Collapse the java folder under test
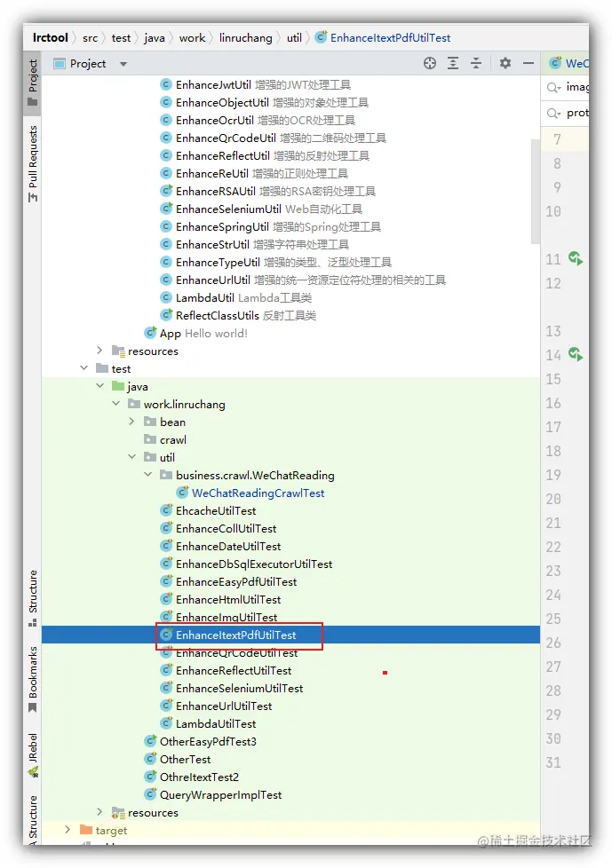 tap(100, 386)
